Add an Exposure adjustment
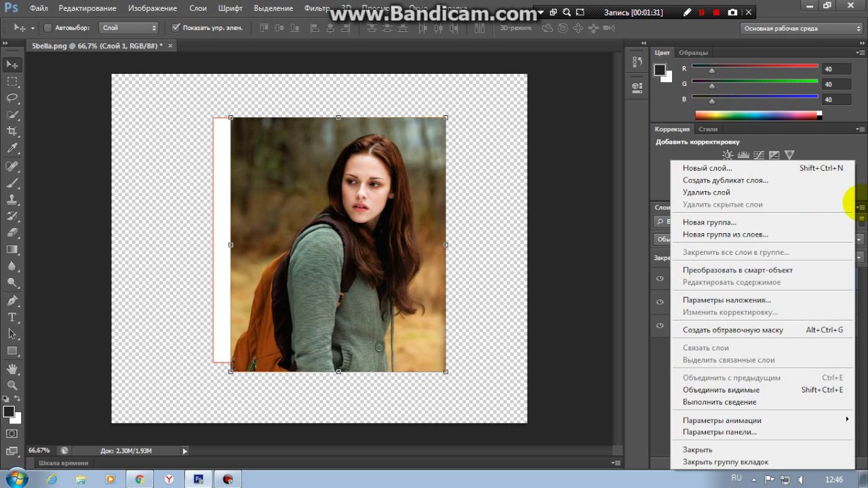868x488 pixels. click(x=774, y=155)
